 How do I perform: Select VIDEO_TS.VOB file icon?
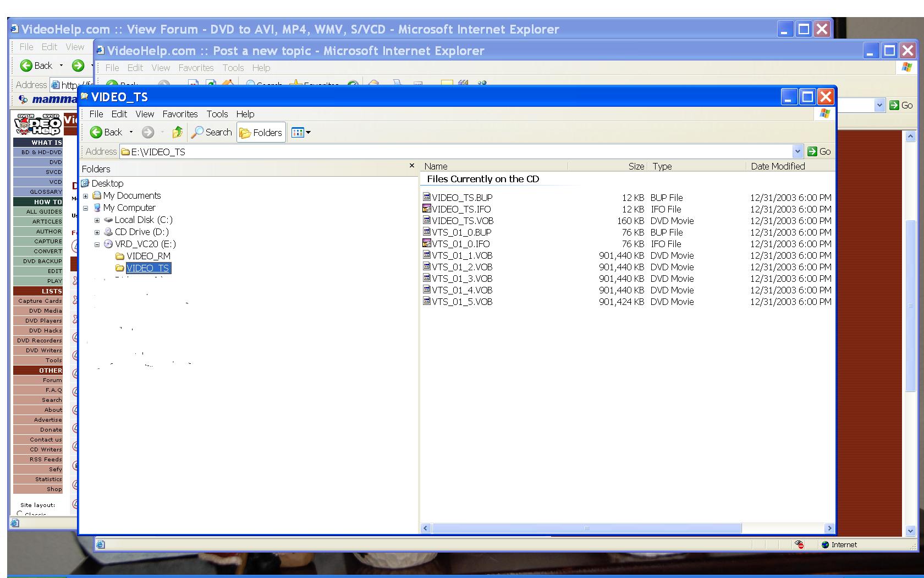pyautogui.click(x=426, y=220)
